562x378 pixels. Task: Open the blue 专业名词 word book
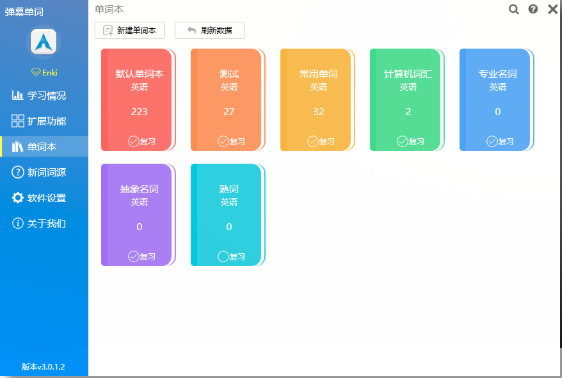[496, 100]
